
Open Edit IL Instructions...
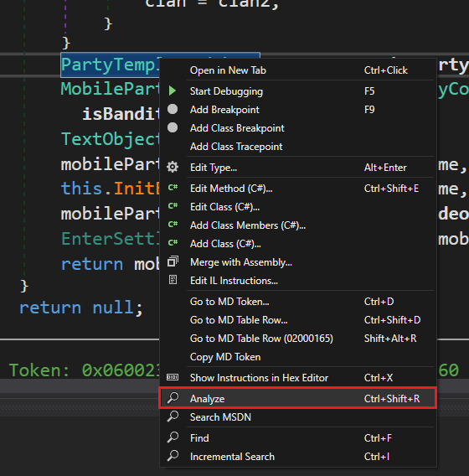pyautogui.click(x=298, y=281)
